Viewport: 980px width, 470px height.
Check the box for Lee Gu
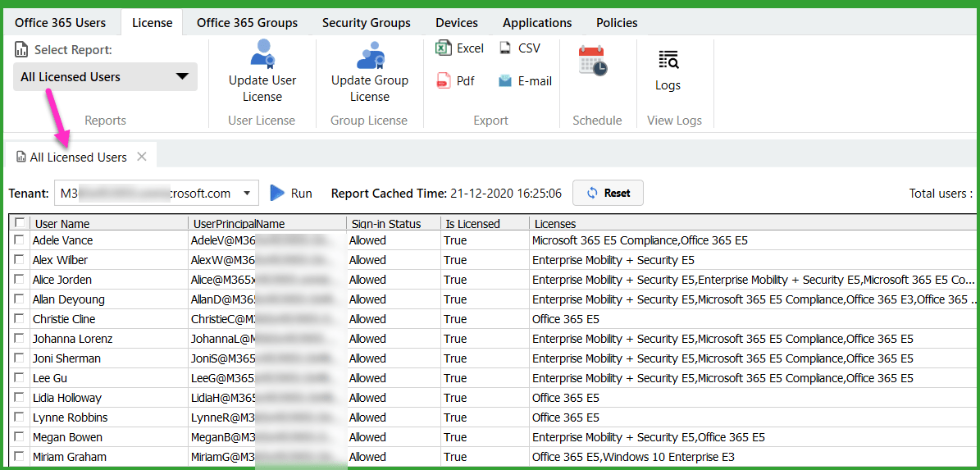coord(20,378)
